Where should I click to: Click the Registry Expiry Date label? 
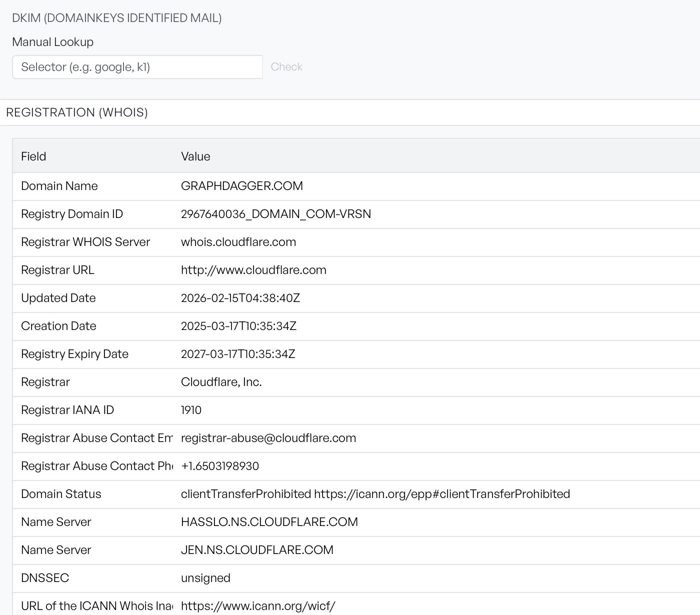click(x=74, y=354)
